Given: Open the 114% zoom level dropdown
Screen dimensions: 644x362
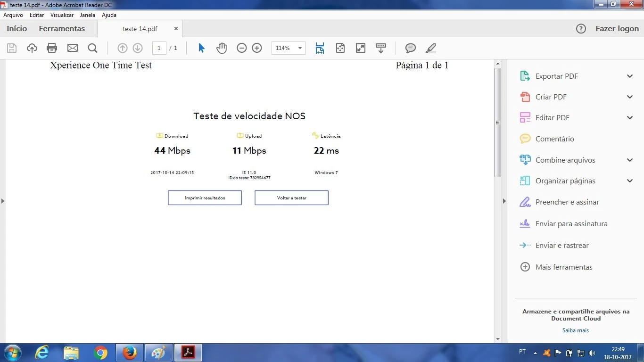Looking at the screenshot, I should point(299,48).
